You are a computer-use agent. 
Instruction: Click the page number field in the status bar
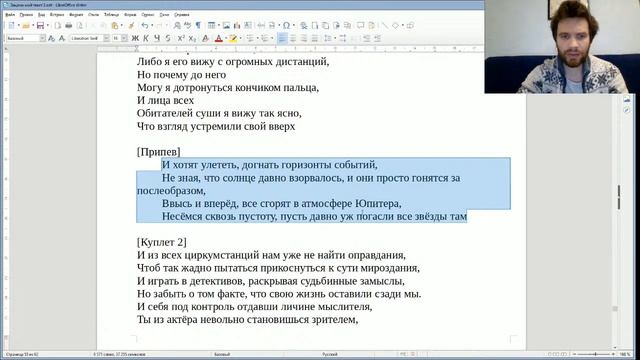click(x=22, y=354)
